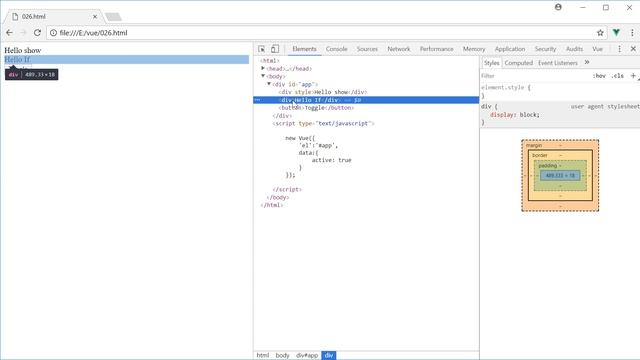Toggle the :hov element state button

pos(599,76)
